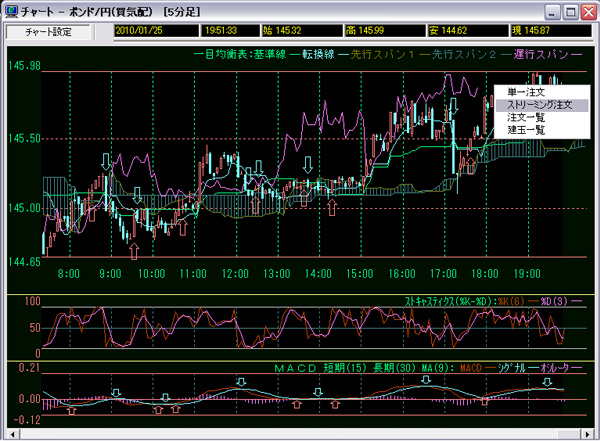Click the 144.65 price axis label
Viewport: 600px width, 441px height.
point(24,262)
